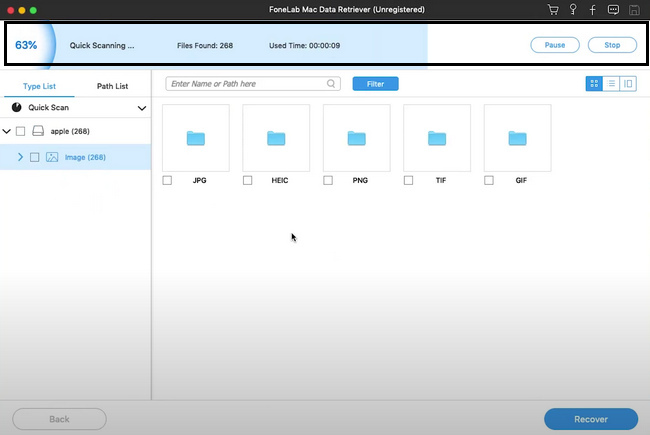Click the TIF folder label

(x=441, y=180)
